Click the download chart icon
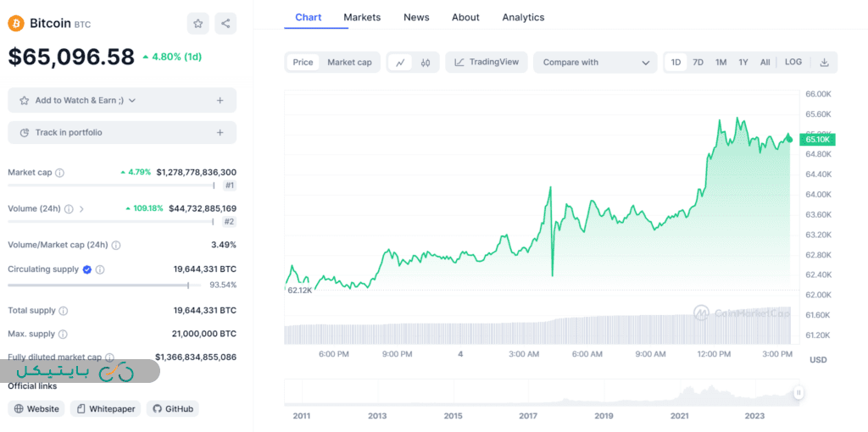This screenshot has height=432, width=868. 824,62
